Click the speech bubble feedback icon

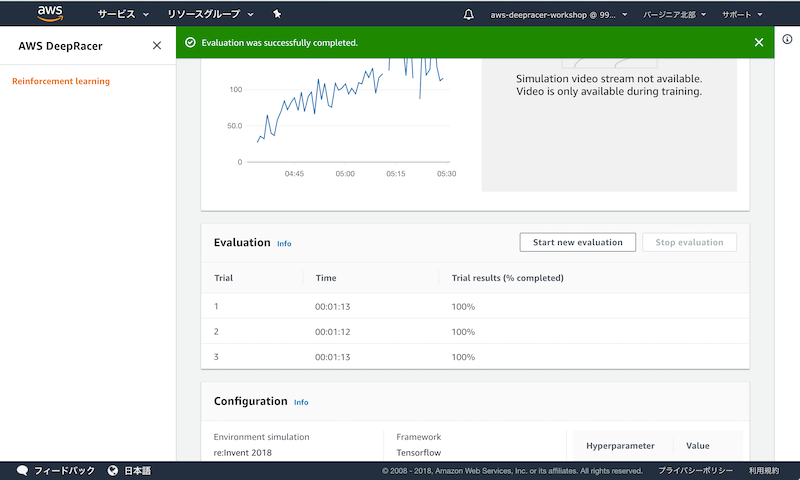[22, 470]
